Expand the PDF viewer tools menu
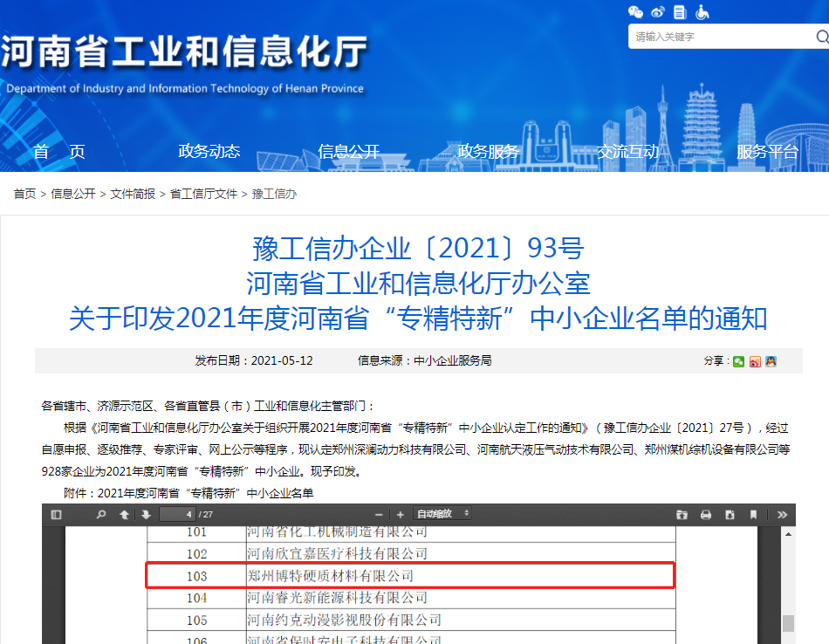This screenshot has height=644, width=829. [x=782, y=515]
